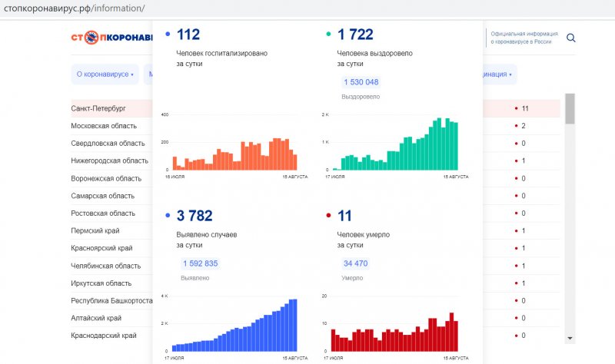Click blue dot beside 3 782 cases

(168, 216)
